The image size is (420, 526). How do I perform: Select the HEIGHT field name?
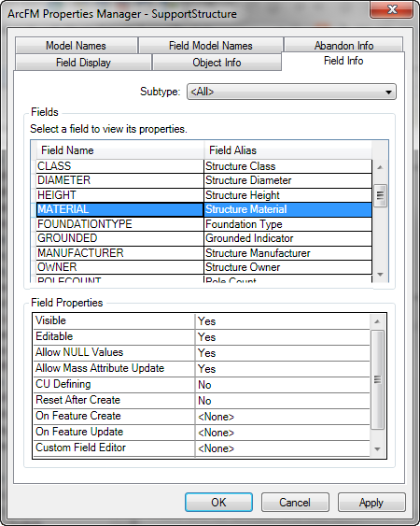(x=119, y=195)
